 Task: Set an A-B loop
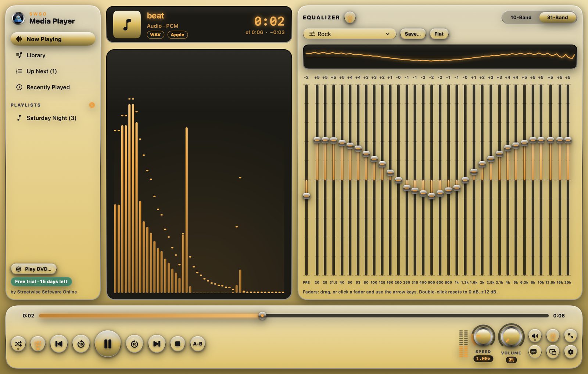pyautogui.click(x=198, y=344)
